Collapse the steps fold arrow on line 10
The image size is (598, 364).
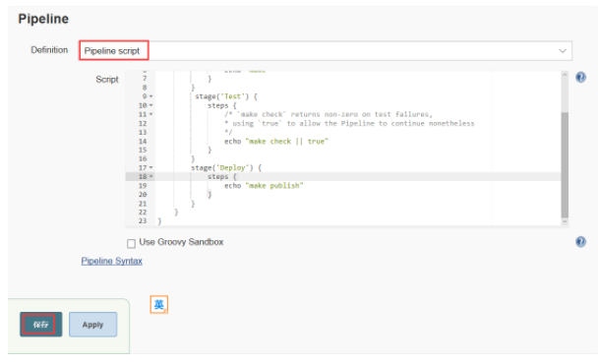tap(151, 105)
